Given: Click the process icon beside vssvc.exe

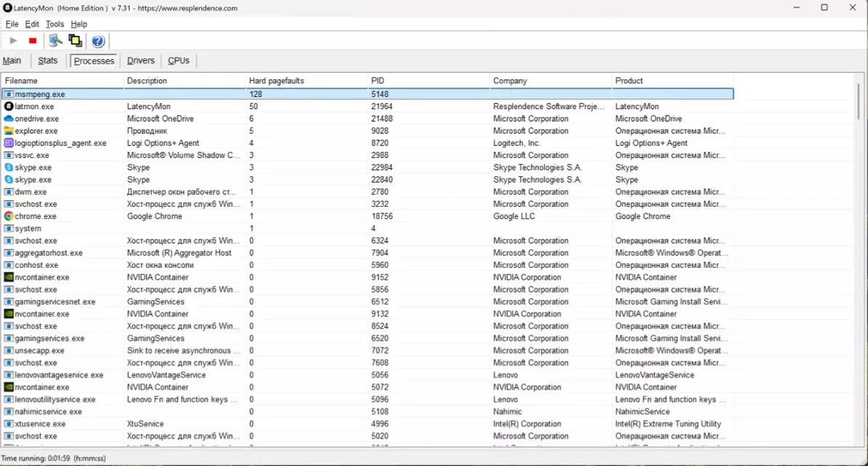Looking at the screenshot, I should tap(9, 155).
